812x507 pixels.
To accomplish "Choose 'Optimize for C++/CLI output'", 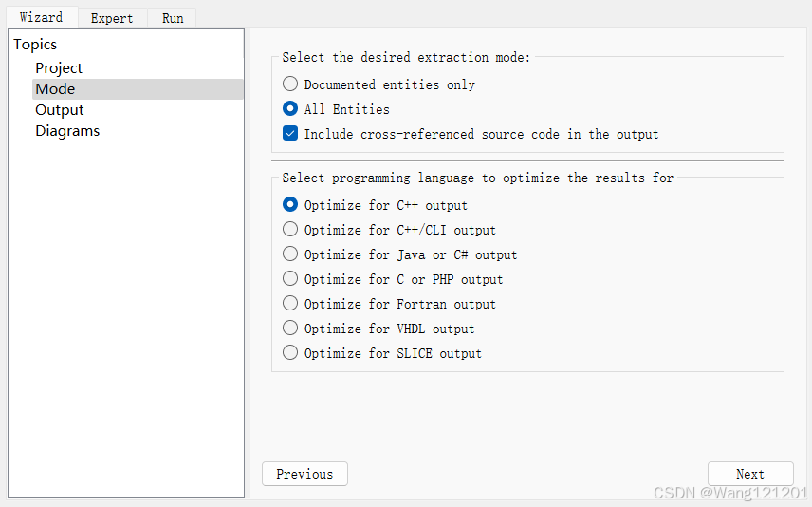I will [x=290, y=229].
